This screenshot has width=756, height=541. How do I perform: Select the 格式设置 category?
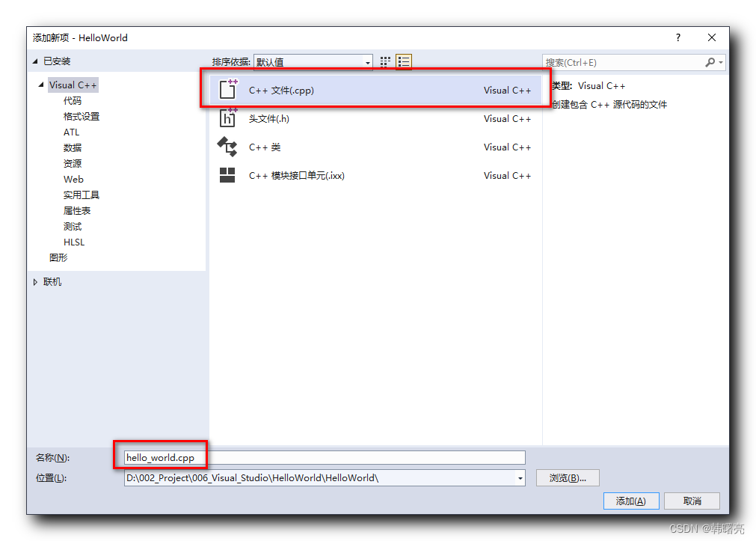(x=82, y=116)
